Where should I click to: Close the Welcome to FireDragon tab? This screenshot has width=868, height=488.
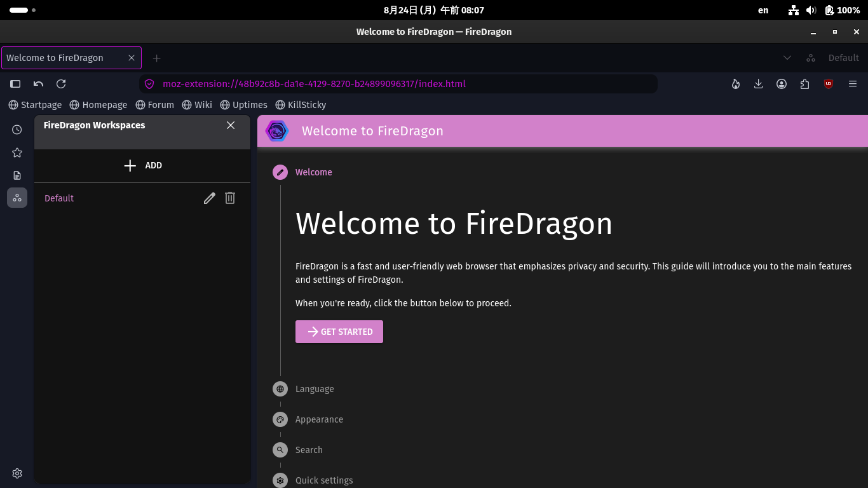coord(132,58)
